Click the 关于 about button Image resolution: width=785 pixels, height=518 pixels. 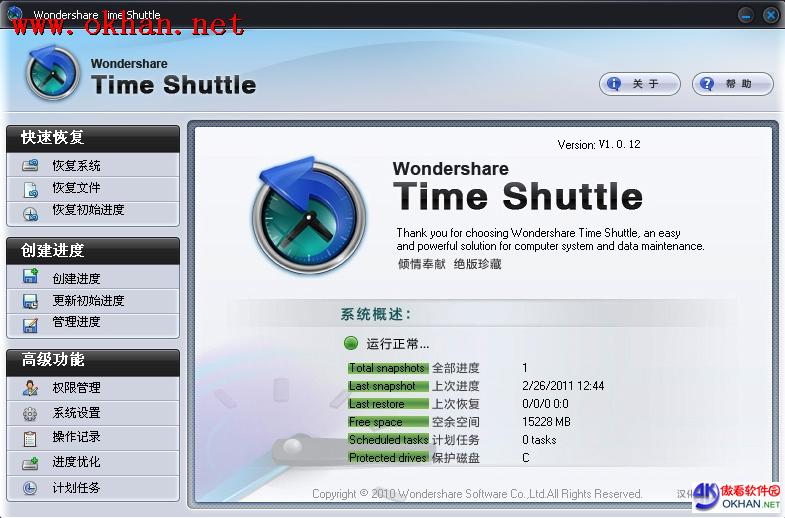tap(640, 84)
